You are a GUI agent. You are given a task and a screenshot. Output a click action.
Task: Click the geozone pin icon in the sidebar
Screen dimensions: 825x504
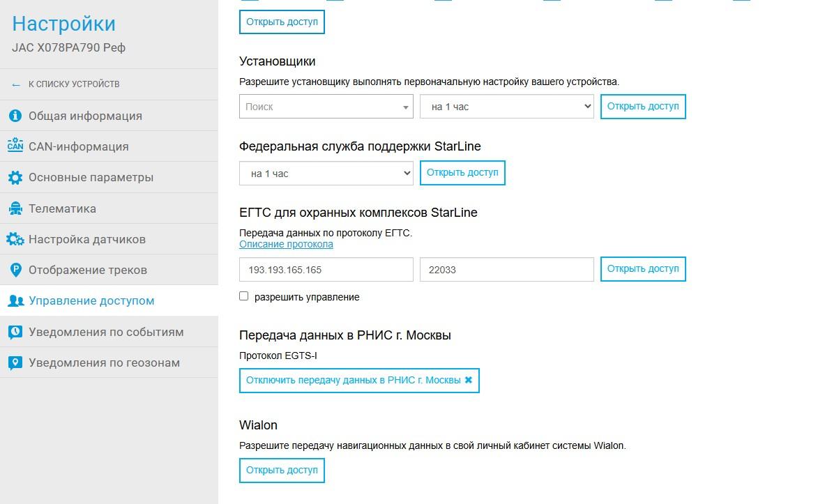pyautogui.click(x=15, y=362)
